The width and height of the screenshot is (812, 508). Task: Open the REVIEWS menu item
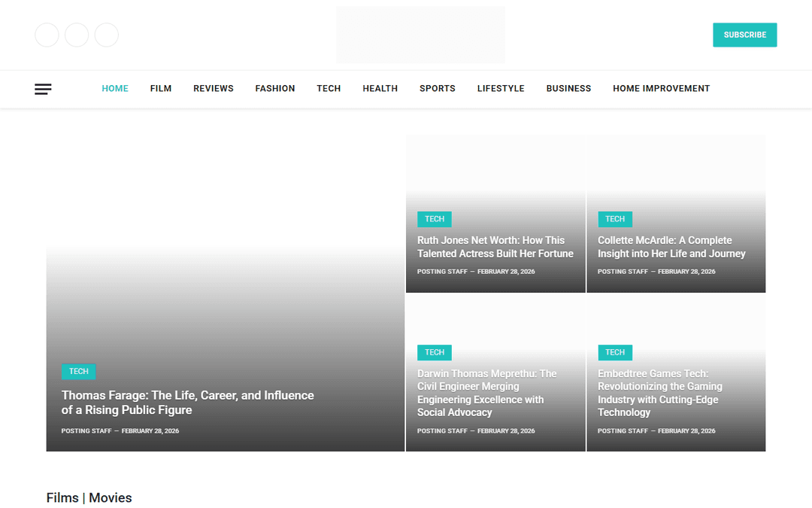pos(214,89)
